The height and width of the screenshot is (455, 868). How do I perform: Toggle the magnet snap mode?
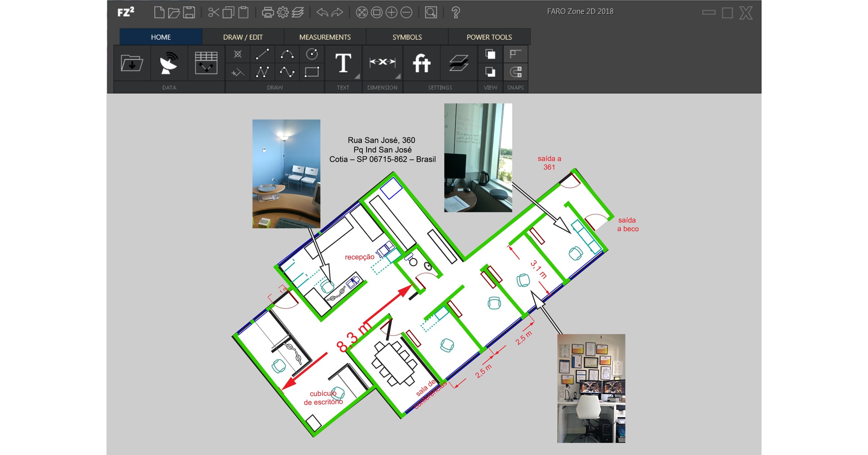point(515,71)
